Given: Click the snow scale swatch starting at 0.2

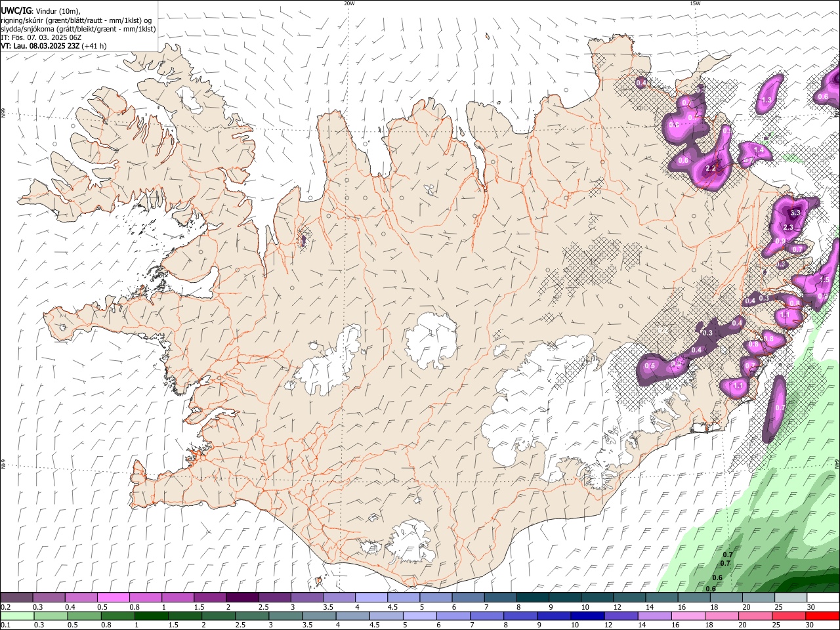Looking at the screenshot, I should [16, 598].
